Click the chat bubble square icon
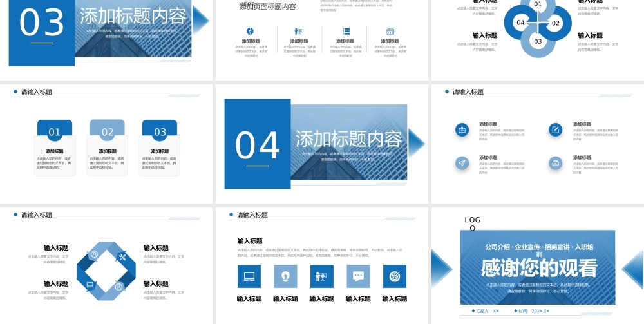Screen dimensions: 644x324 [358, 276]
